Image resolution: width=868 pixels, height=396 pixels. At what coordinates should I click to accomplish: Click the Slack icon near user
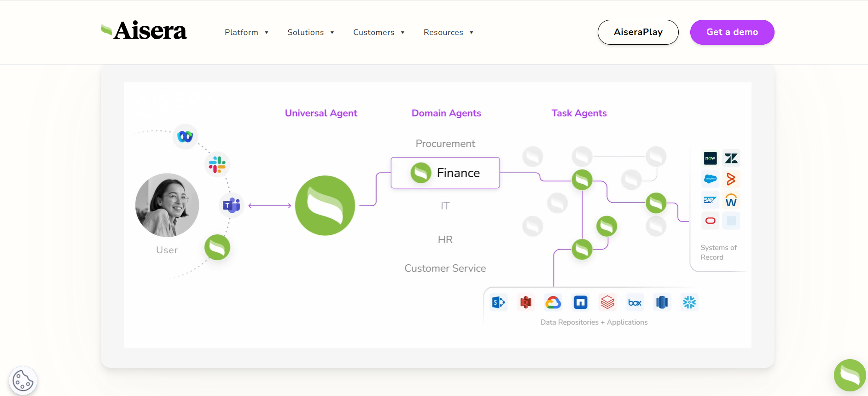click(x=217, y=164)
